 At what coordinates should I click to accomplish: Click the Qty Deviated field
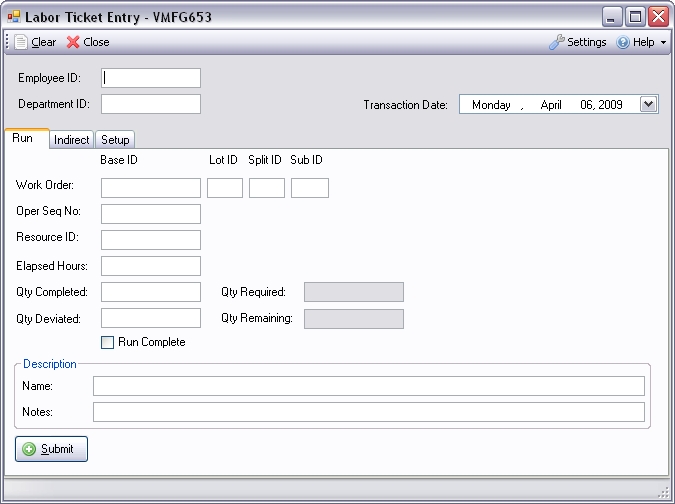pos(151,318)
